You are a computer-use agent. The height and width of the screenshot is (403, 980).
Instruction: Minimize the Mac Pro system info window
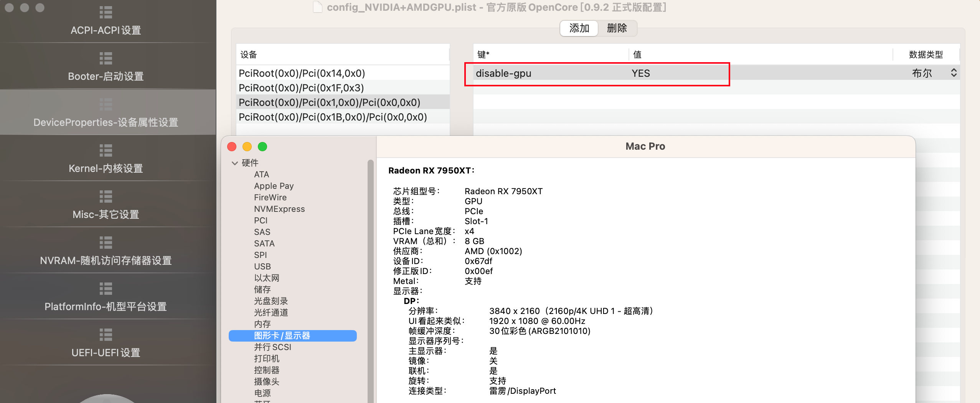click(x=247, y=147)
